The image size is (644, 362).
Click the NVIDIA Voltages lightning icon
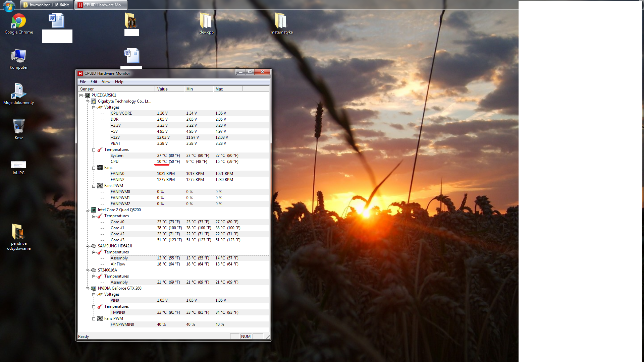(100, 294)
